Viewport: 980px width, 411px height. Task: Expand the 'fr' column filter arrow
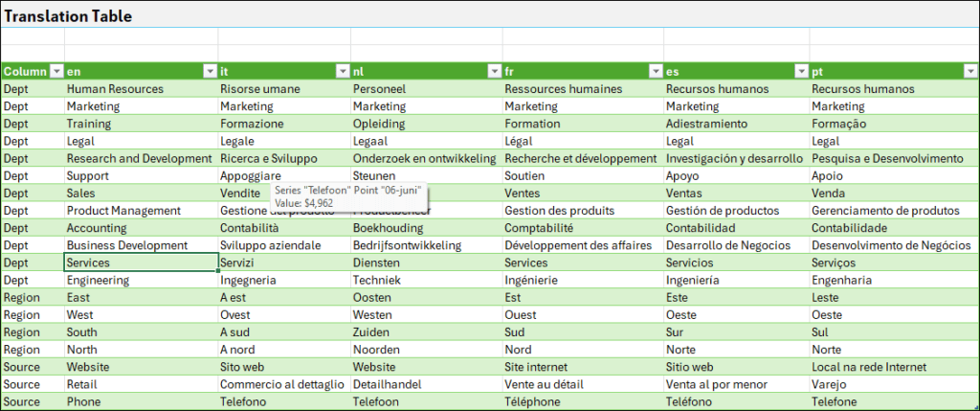tap(655, 71)
